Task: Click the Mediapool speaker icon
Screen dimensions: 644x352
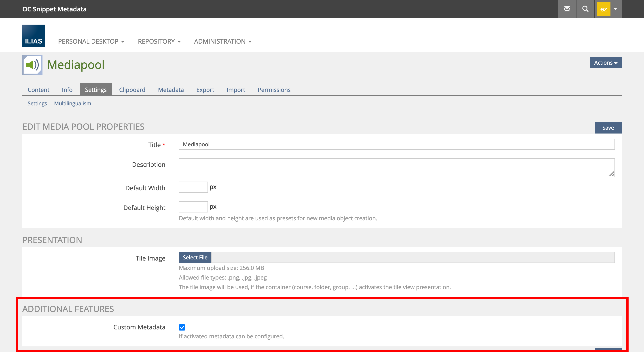Action: coord(32,65)
